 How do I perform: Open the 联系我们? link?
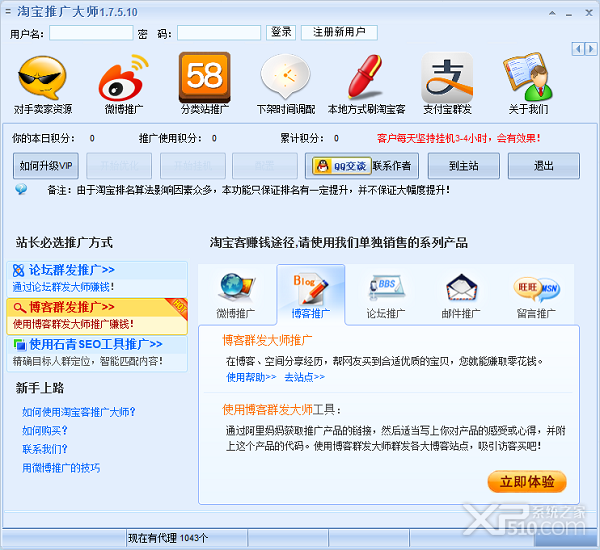45,449
